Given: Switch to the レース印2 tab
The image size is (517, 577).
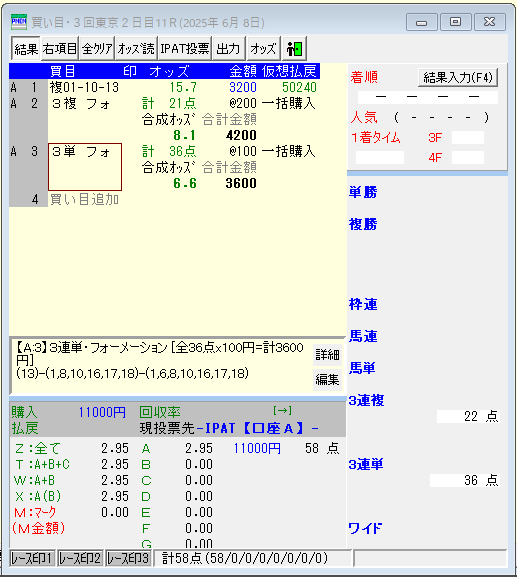Looking at the screenshot, I should tap(80, 558).
